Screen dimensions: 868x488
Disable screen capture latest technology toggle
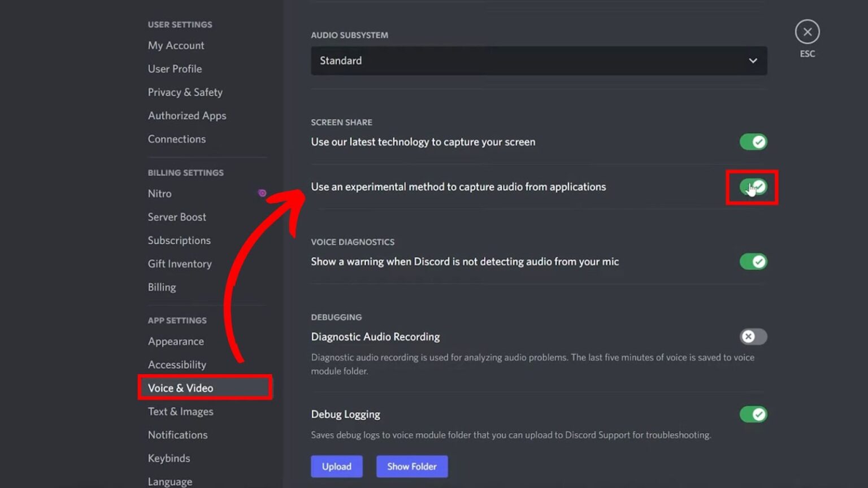point(753,142)
